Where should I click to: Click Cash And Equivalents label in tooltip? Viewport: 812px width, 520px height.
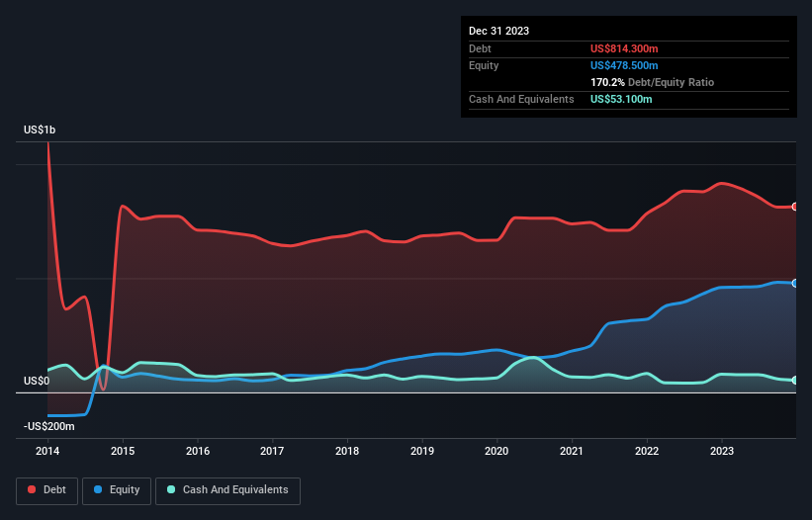point(521,99)
